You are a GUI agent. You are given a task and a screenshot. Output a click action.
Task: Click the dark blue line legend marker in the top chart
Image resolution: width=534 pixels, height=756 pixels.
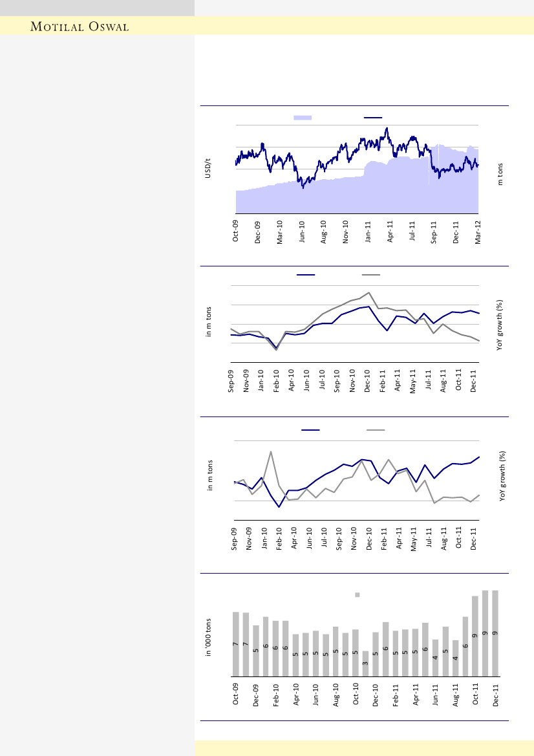(372, 118)
